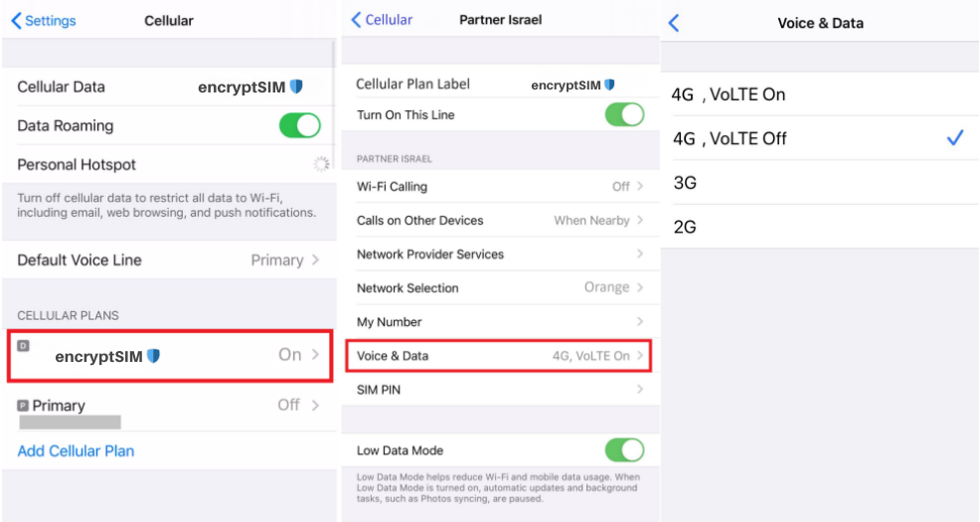
Task: Open Network Selection showing Orange
Action: [499, 288]
